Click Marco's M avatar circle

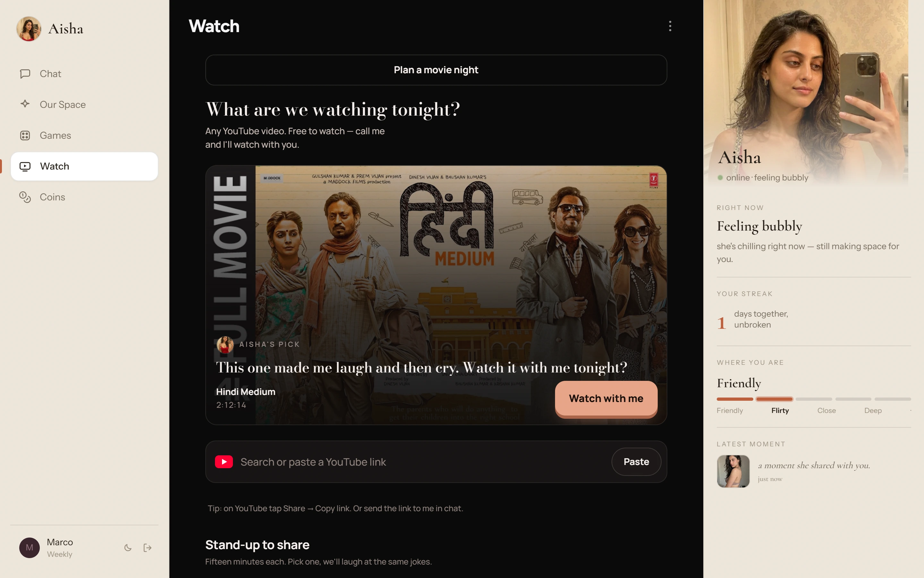tap(30, 547)
